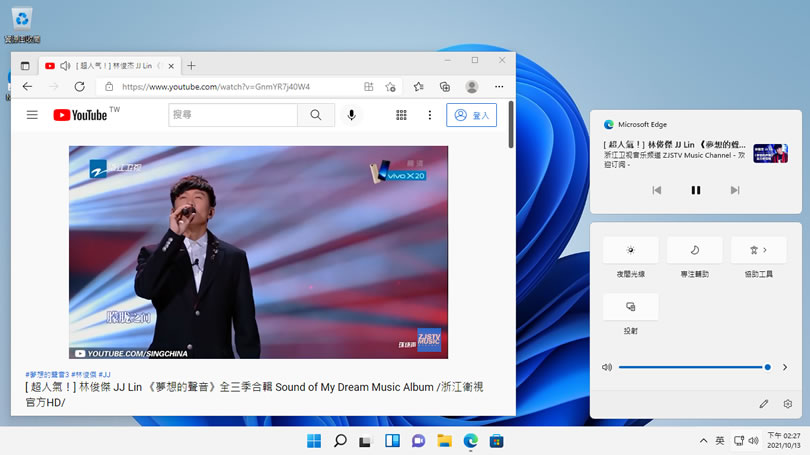
Task: Click the YouTube sign-in button
Action: tap(472, 115)
